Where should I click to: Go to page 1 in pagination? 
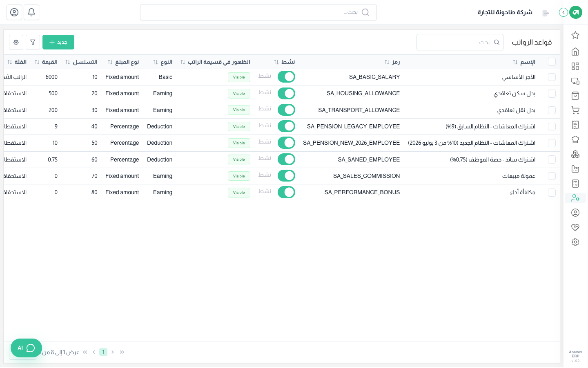pyautogui.click(x=103, y=352)
